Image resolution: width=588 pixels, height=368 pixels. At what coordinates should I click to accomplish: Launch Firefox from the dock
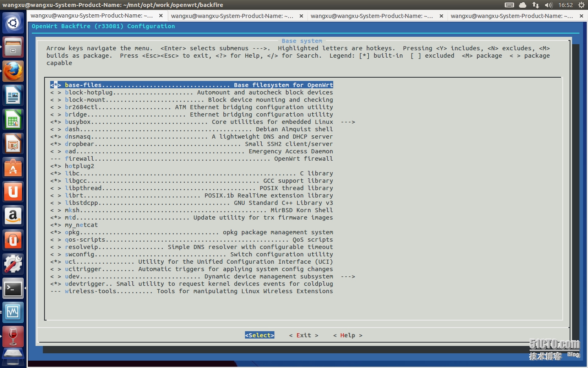coord(13,72)
